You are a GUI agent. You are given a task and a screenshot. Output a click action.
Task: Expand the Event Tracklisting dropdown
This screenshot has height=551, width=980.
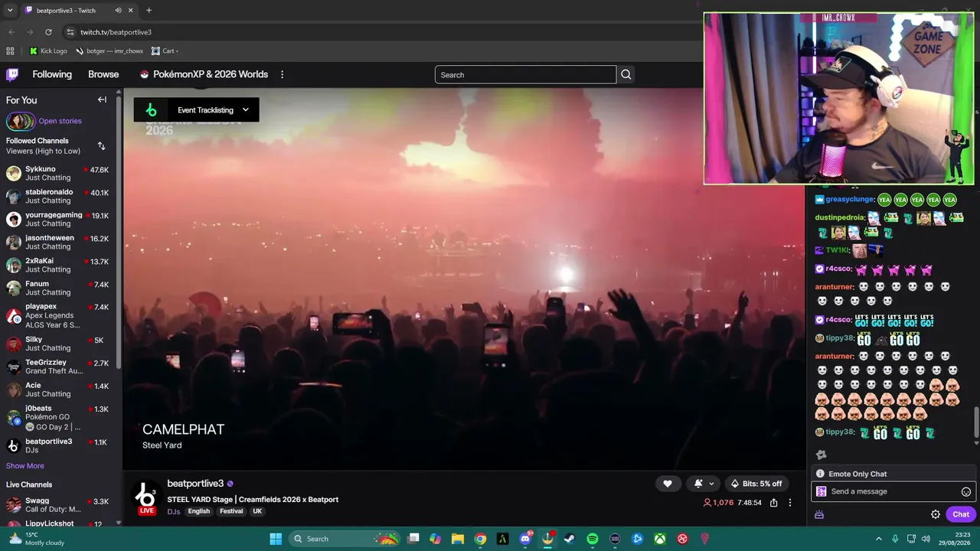[x=245, y=109]
